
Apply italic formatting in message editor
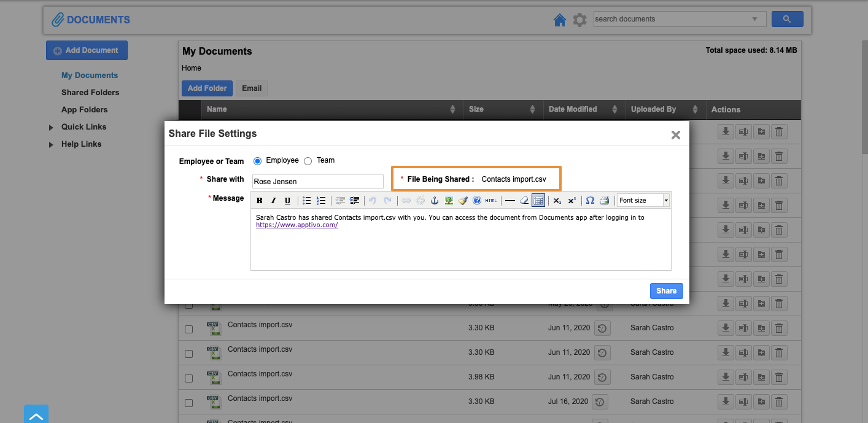273,201
